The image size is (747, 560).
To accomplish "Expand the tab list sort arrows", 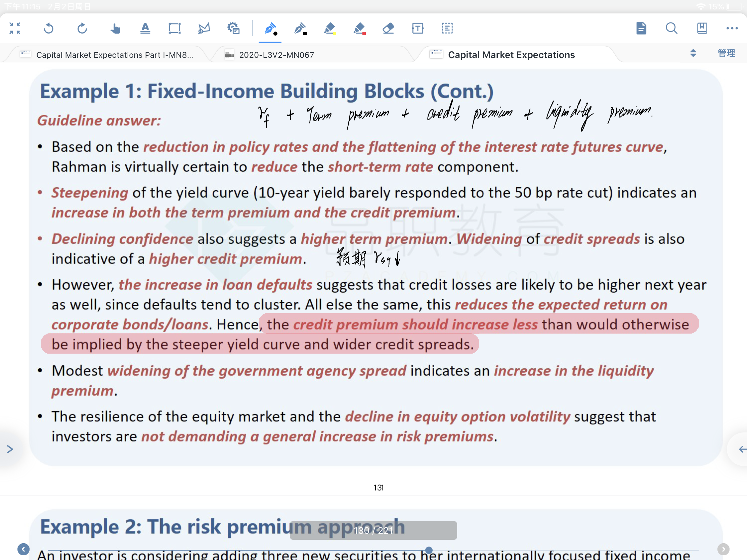I will pyautogui.click(x=693, y=53).
